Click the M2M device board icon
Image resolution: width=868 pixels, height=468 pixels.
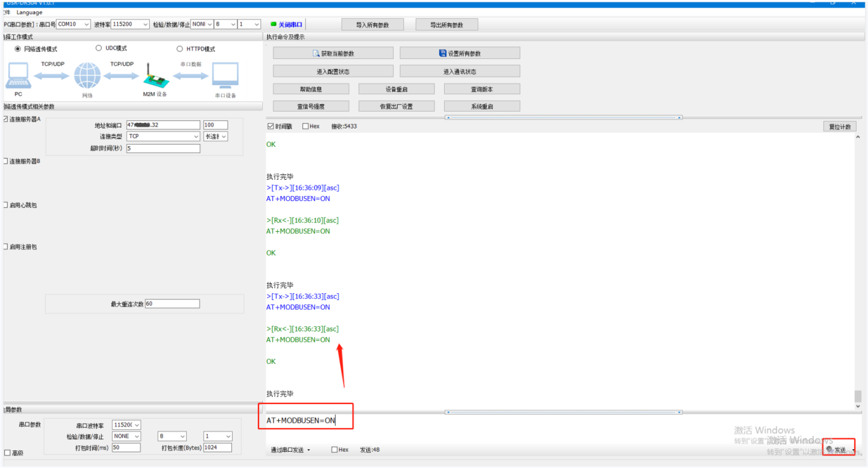point(154,76)
